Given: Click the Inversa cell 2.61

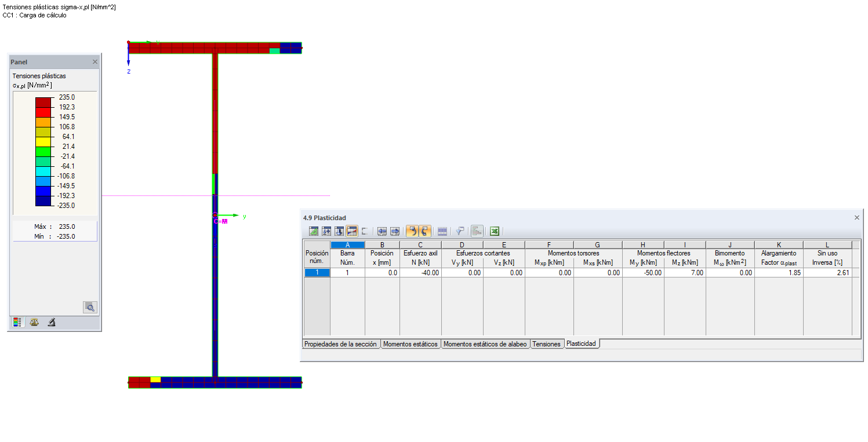Looking at the screenshot, I should [x=827, y=273].
